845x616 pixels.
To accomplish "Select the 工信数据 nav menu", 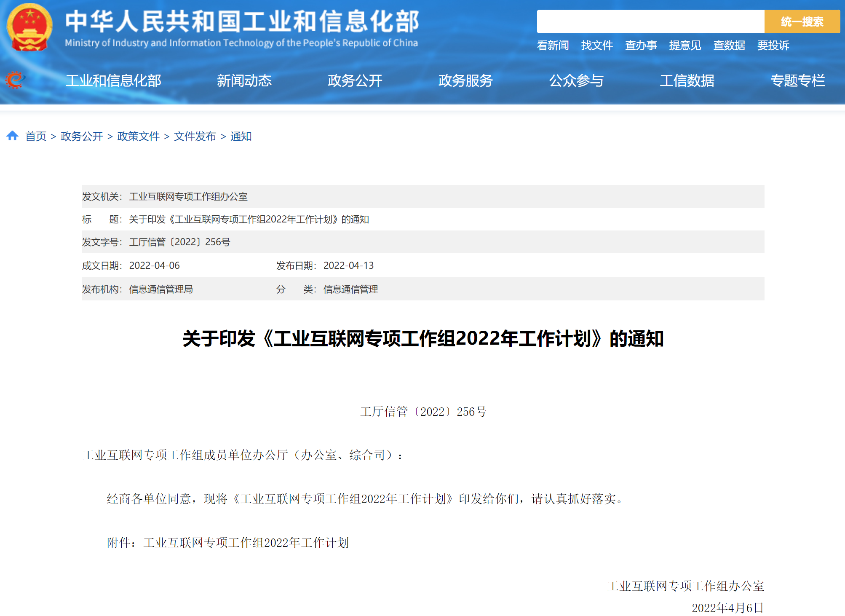I will 687,80.
